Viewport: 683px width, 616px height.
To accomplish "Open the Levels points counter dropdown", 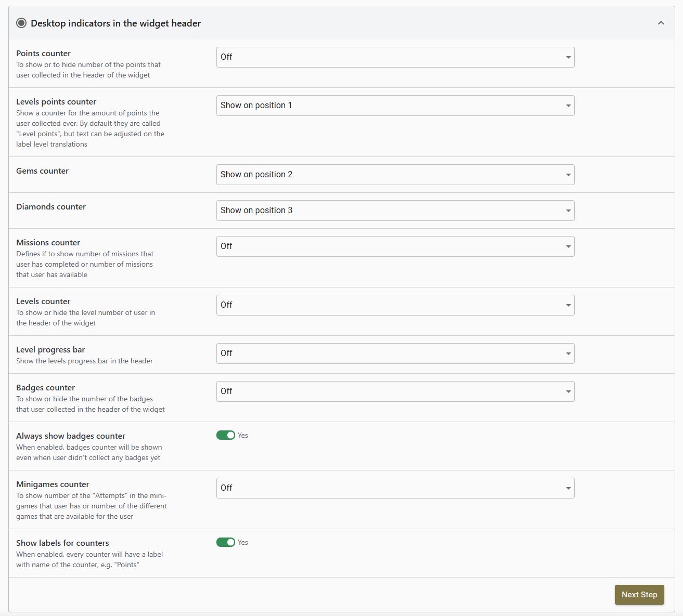I will [x=395, y=106].
